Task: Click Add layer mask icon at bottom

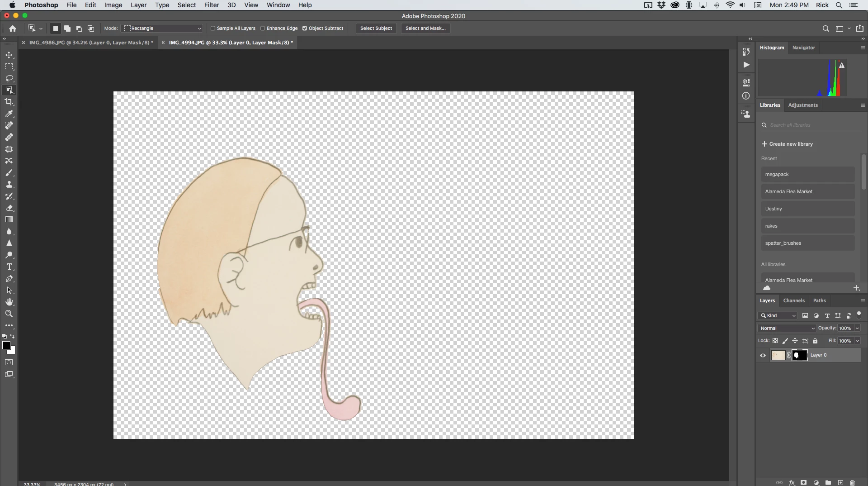Action: [803, 482]
